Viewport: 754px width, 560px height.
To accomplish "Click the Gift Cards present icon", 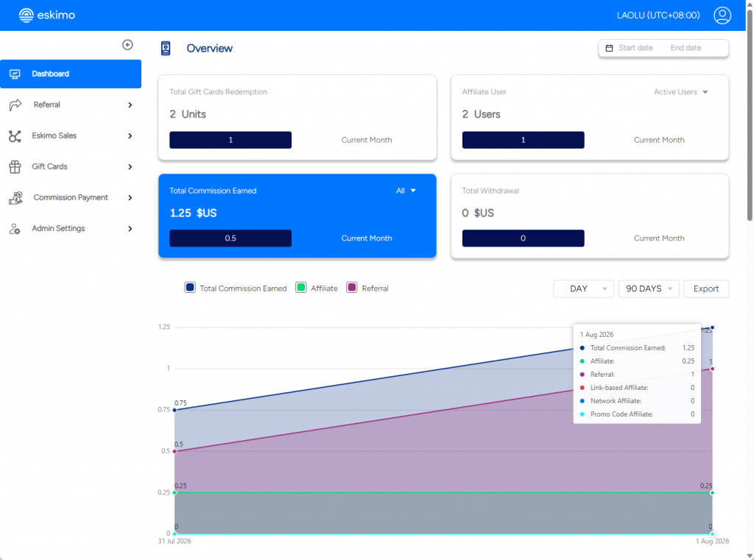I will tap(15, 167).
